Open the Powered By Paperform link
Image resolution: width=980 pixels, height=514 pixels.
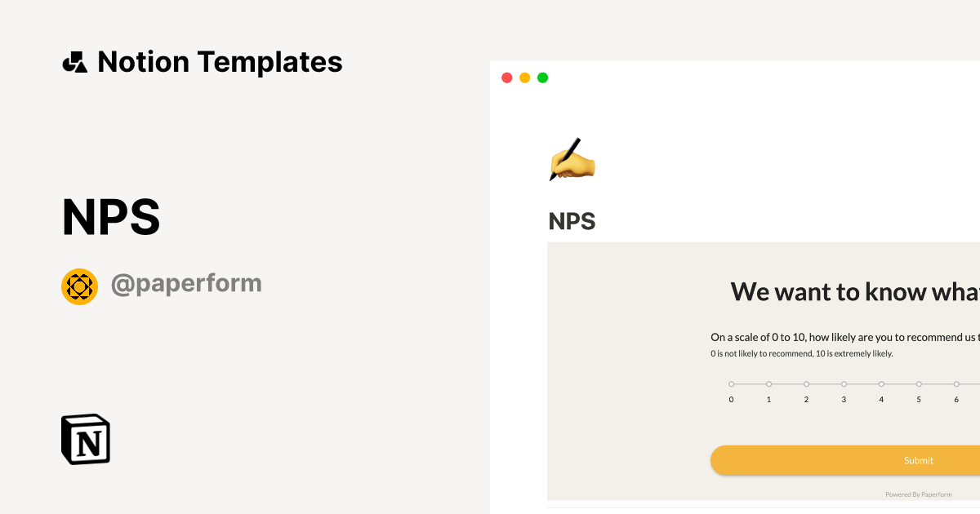click(919, 494)
